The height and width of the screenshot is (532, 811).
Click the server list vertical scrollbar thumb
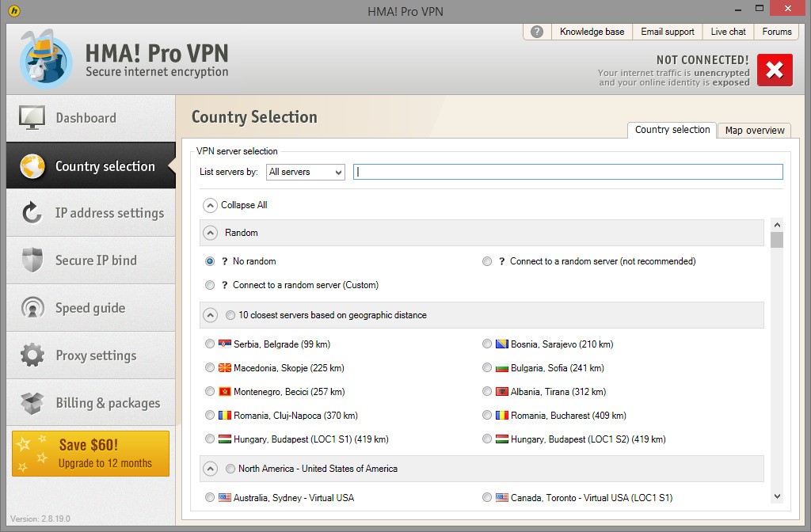coord(776,240)
